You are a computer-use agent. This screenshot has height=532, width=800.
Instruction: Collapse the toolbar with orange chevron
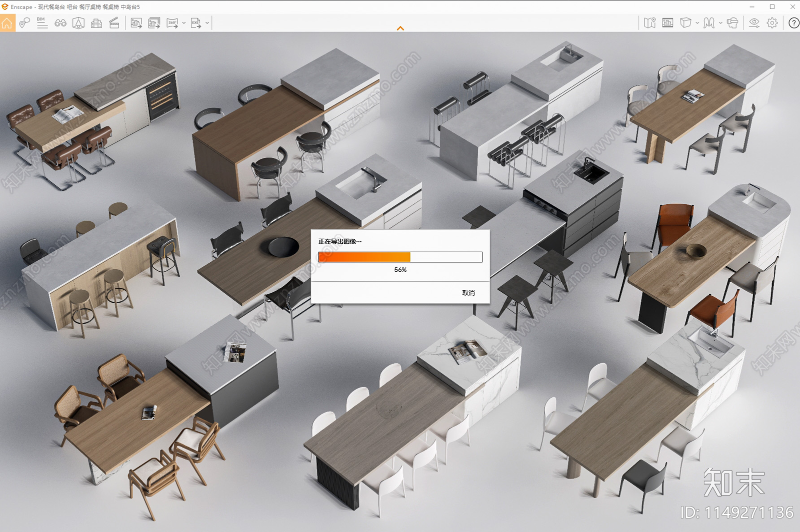400,28
